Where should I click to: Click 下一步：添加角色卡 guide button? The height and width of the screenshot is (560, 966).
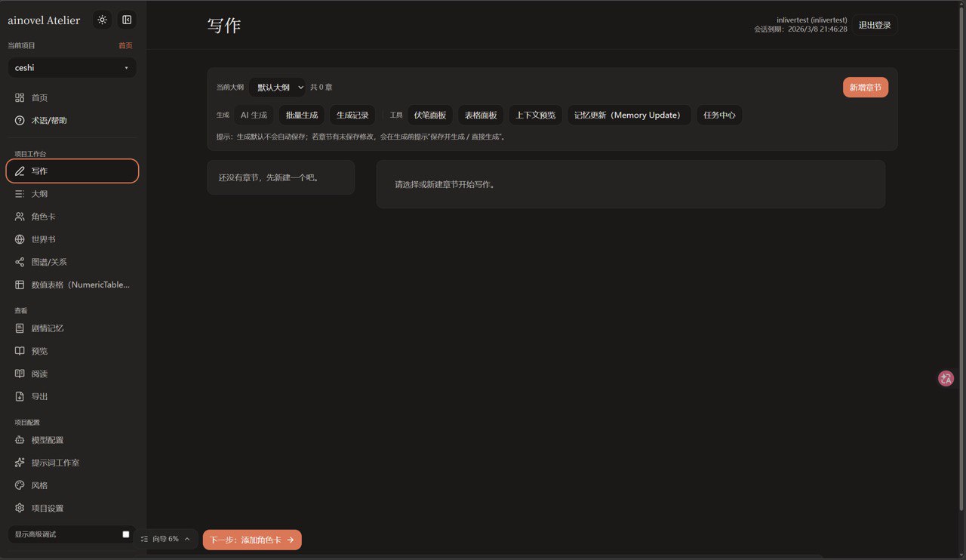252,540
